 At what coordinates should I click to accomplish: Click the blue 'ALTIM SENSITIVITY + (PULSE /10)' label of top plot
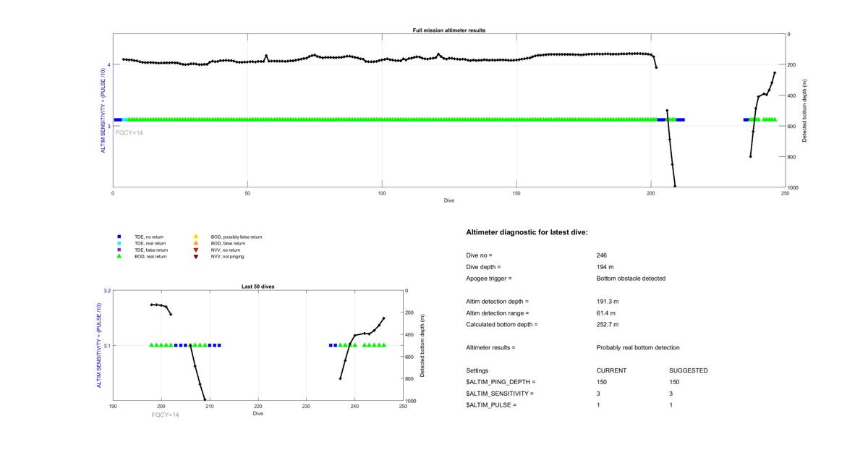(x=103, y=111)
